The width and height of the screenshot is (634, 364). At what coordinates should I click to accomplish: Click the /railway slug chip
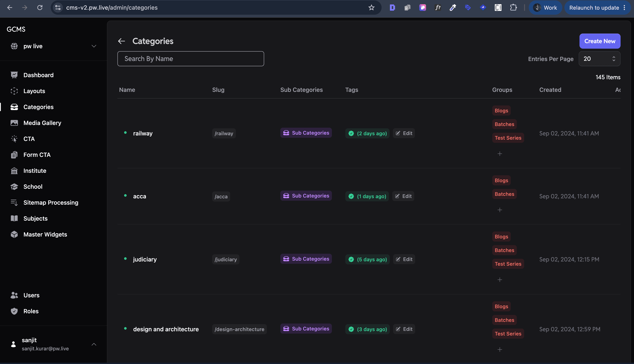[224, 133]
